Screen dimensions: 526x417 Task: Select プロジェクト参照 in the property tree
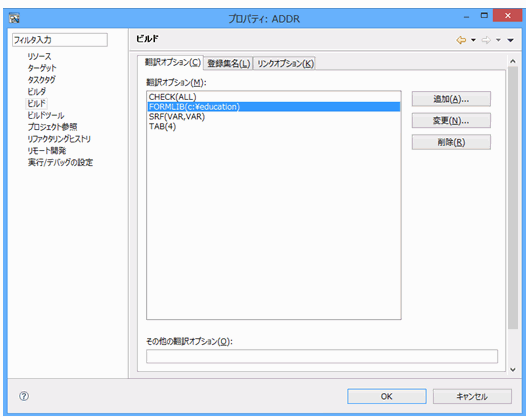coord(52,127)
